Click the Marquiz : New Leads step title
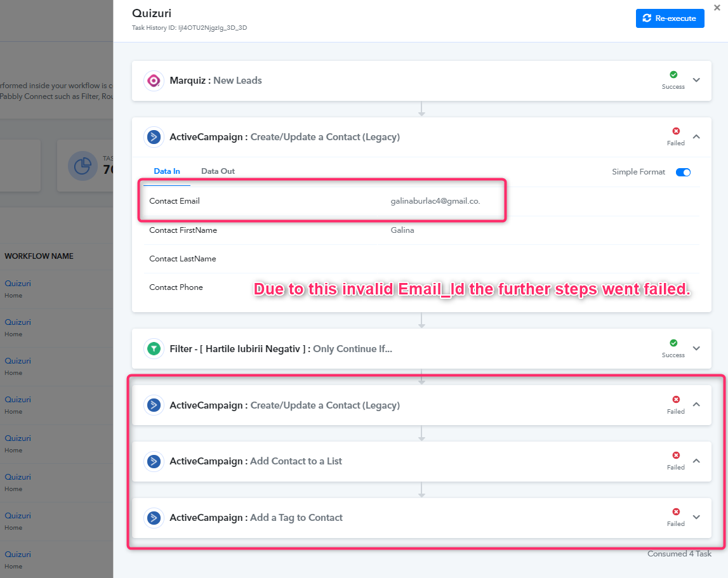728x578 pixels. 215,81
